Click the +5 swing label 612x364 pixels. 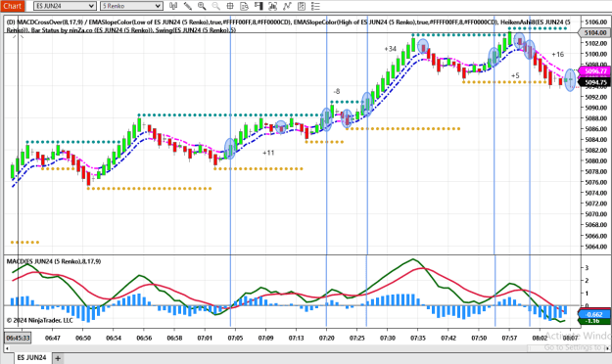(515, 75)
